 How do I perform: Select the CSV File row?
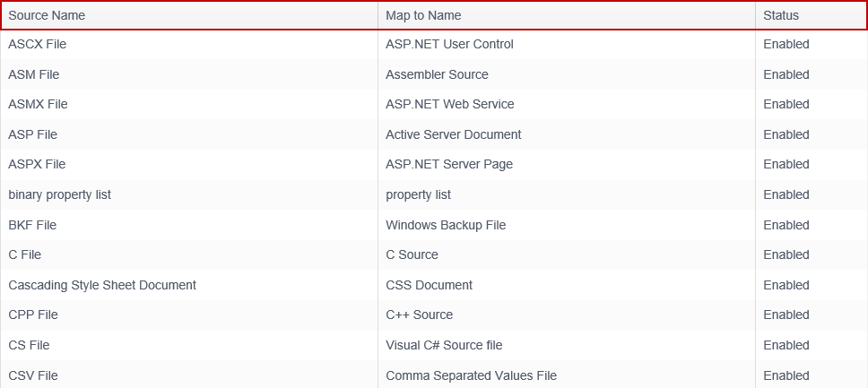pos(33,375)
